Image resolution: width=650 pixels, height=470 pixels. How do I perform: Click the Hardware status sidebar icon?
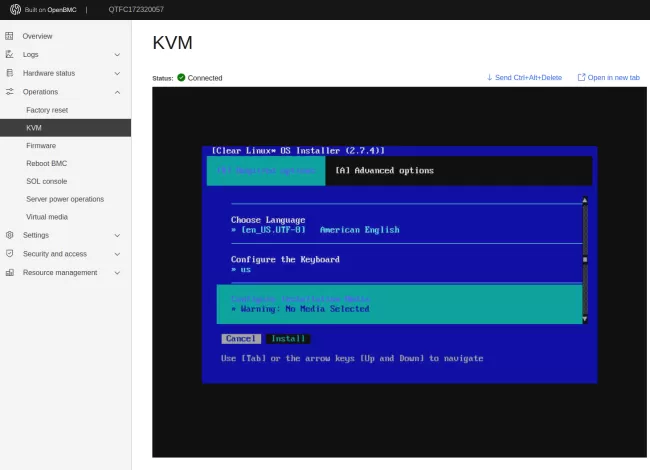pos(10,73)
